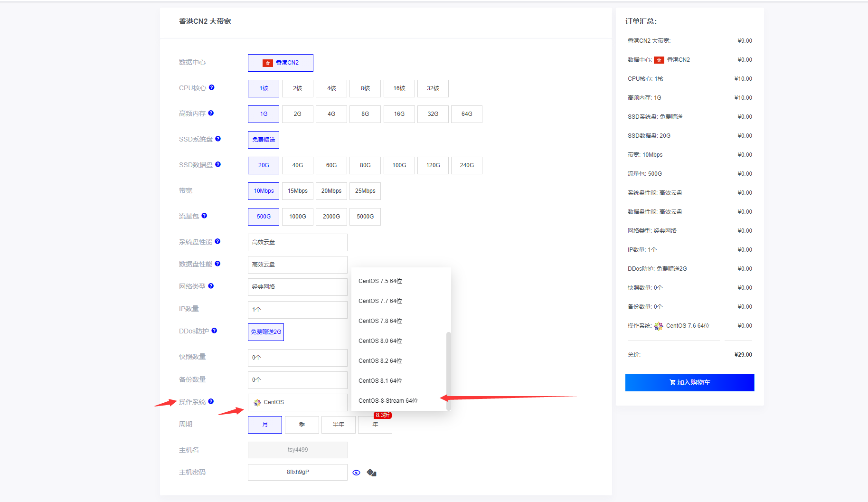Viewport: 868px width, 502px height.
Task: Select CentOS-8-Stream 64位 from the list
Action: 388,401
